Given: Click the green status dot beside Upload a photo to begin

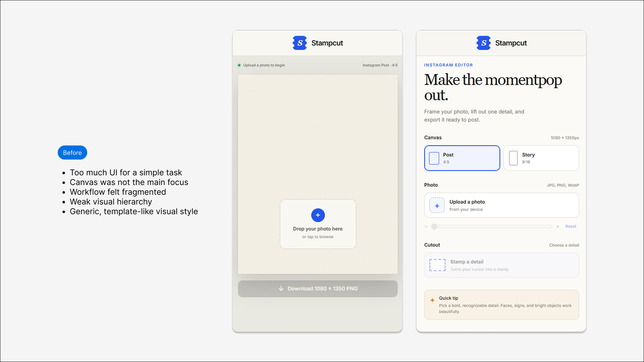Looking at the screenshot, I should click(x=239, y=65).
